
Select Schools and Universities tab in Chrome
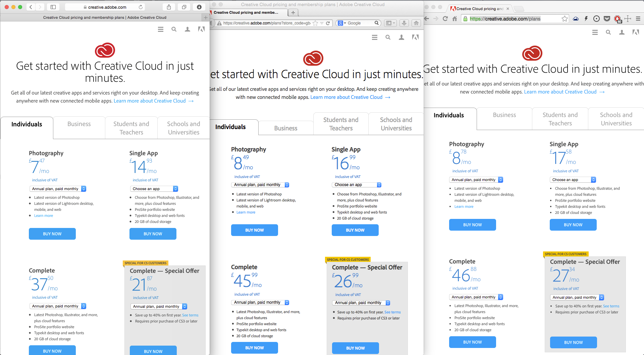(616, 119)
